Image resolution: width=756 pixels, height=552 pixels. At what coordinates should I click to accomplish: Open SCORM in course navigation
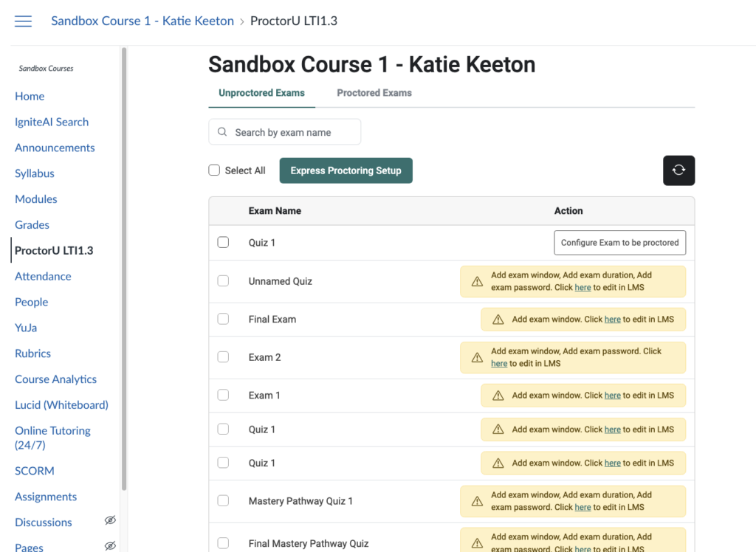pos(34,471)
